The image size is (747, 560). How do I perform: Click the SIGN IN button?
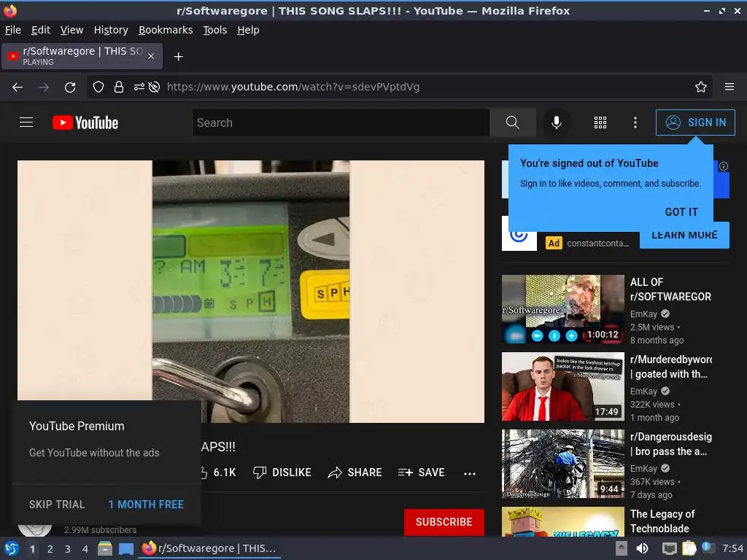pos(695,122)
